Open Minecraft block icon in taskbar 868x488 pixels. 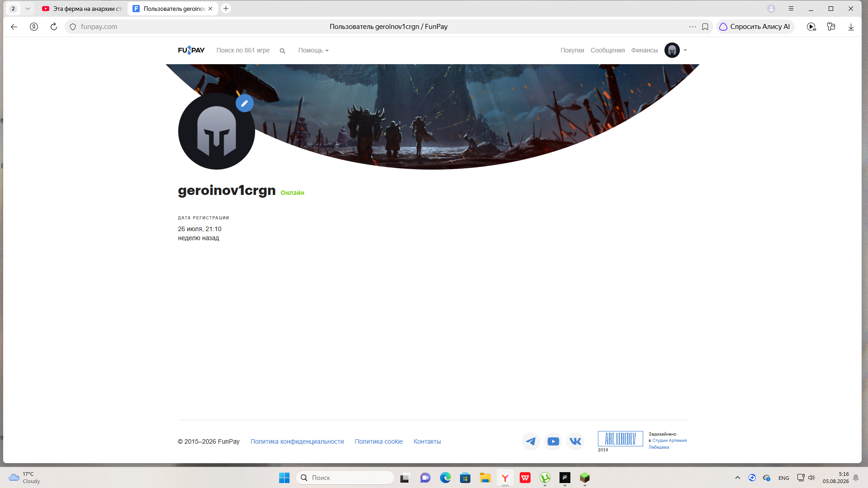click(585, 478)
